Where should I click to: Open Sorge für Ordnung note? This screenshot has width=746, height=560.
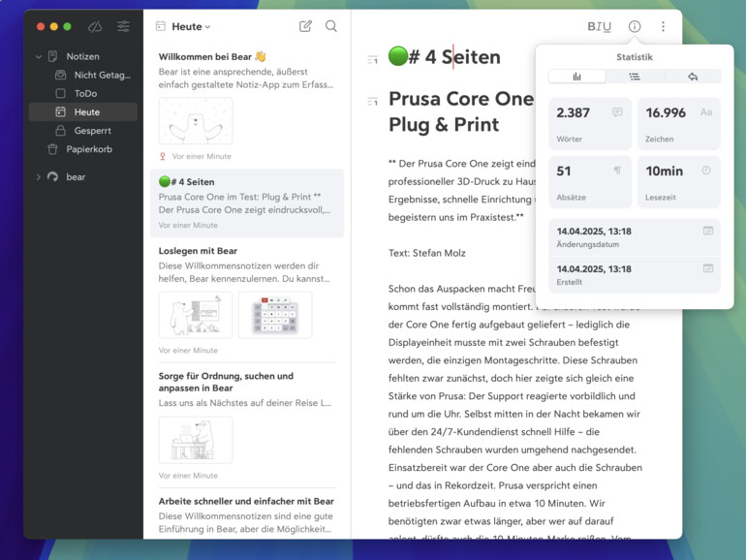[x=247, y=425]
